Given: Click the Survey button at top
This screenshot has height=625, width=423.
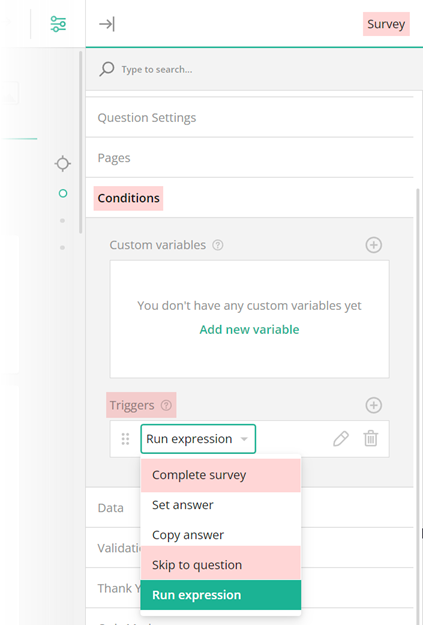Looking at the screenshot, I should pos(386,24).
